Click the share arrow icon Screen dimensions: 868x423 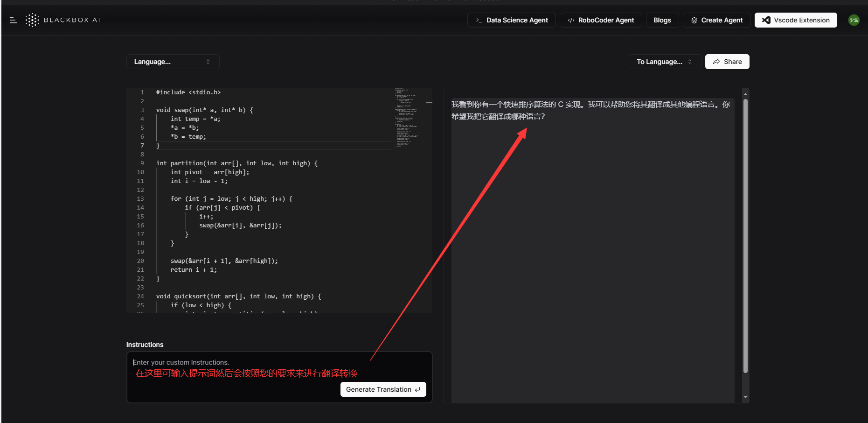pos(716,62)
